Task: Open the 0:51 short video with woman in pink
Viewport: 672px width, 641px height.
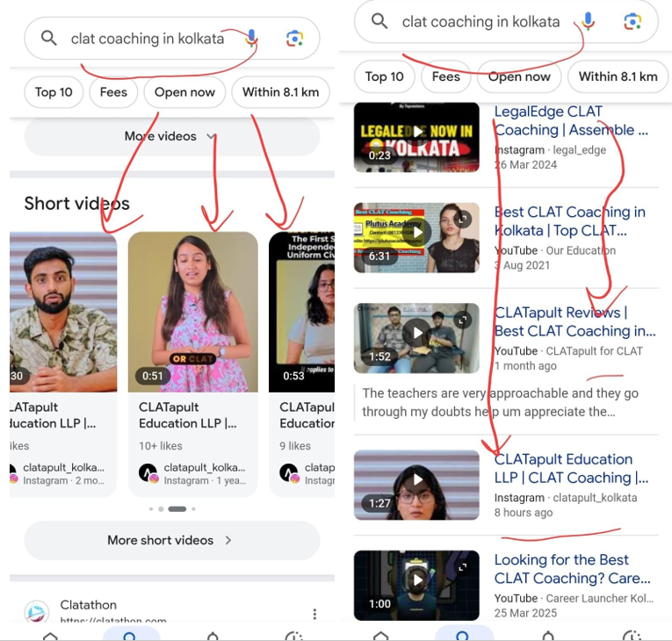Action: (192, 312)
